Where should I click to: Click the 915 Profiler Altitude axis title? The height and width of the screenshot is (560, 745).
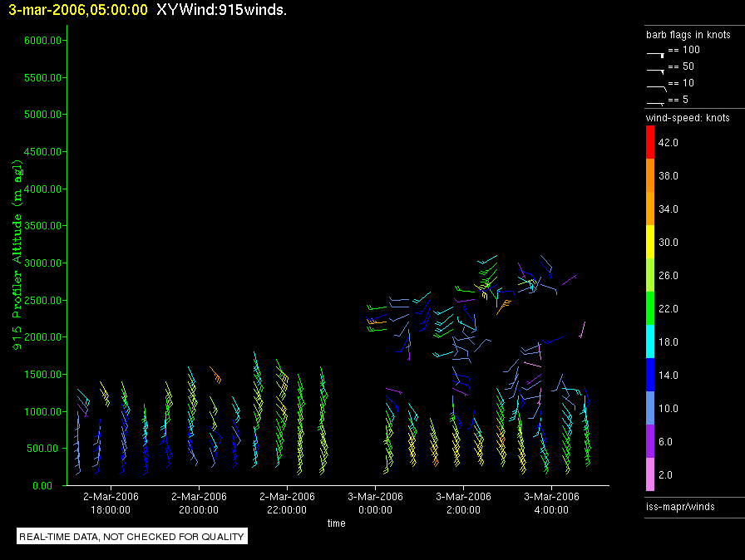pyautogui.click(x=16, y=263)
